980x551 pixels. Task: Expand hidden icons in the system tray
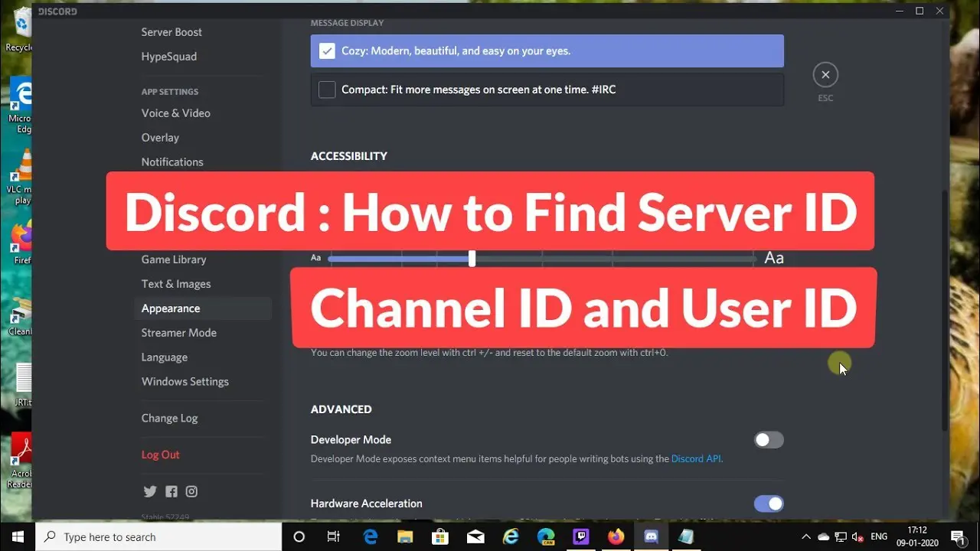tap(806, 536)
